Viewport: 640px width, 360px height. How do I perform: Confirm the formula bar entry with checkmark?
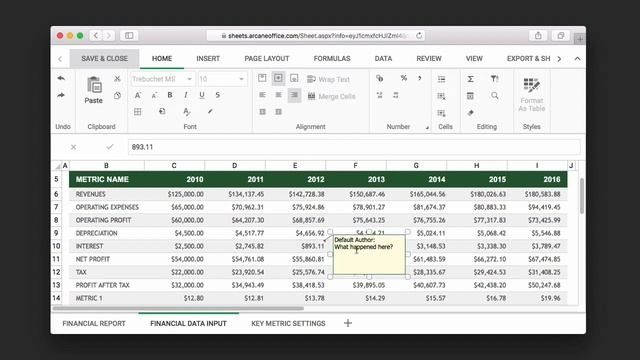pyautogui.click(x=110, y=147)
